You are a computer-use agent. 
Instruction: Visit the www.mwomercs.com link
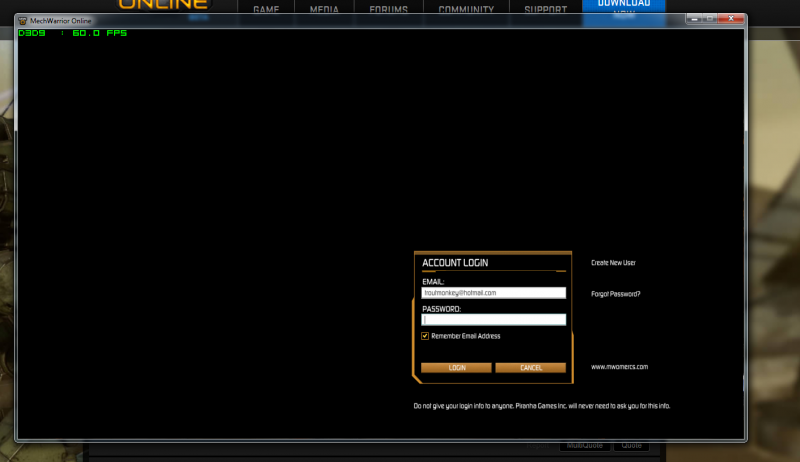(619, 367)
